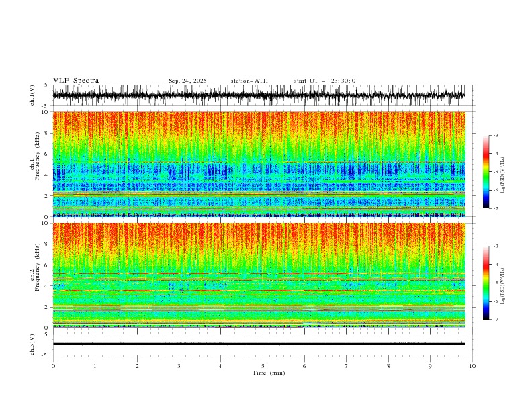532x411 pixels.
Task: Click the ch.3 flat waveform trace
Action: pyautogui.click(x=259, y=344)
